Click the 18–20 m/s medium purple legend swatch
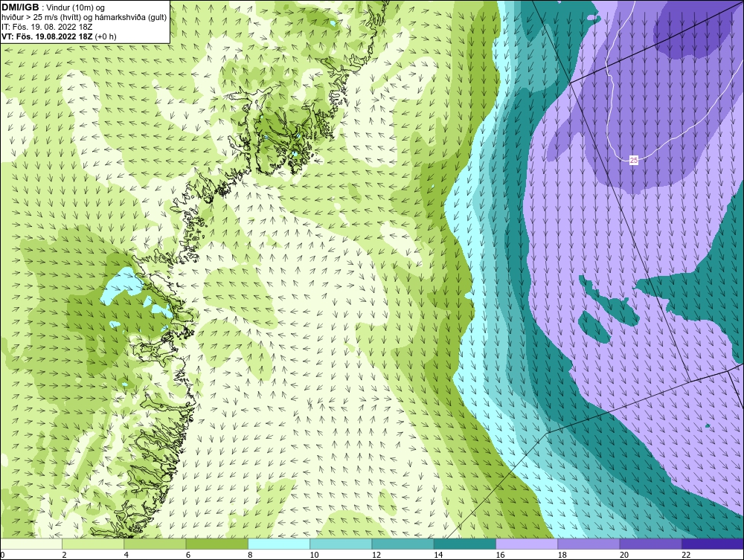744x560 pixels. [589, 544]
